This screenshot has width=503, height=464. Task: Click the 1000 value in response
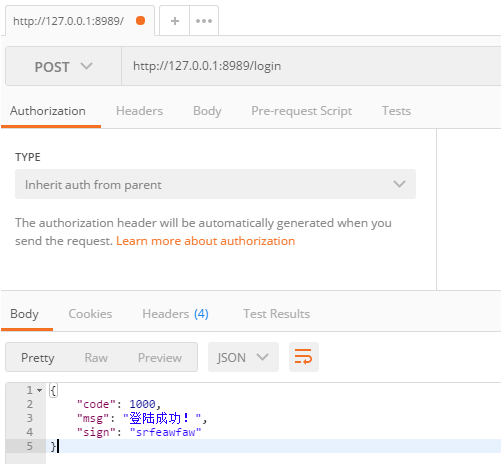[x=142, y=404]
